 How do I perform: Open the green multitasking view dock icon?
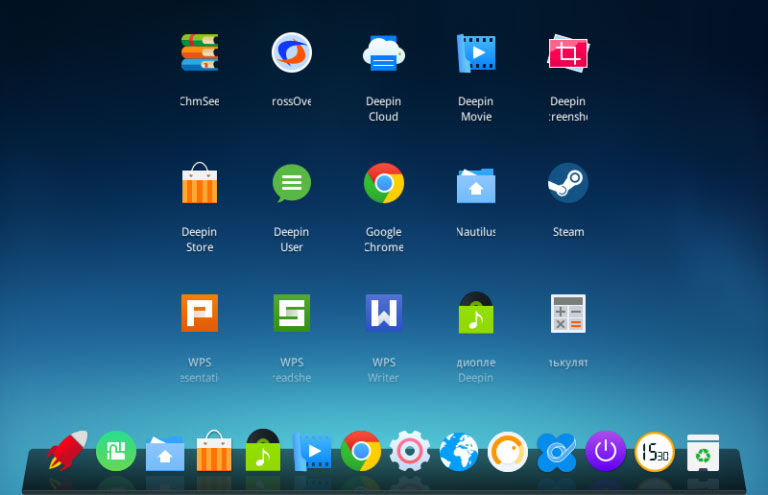(x=116, y=451)
